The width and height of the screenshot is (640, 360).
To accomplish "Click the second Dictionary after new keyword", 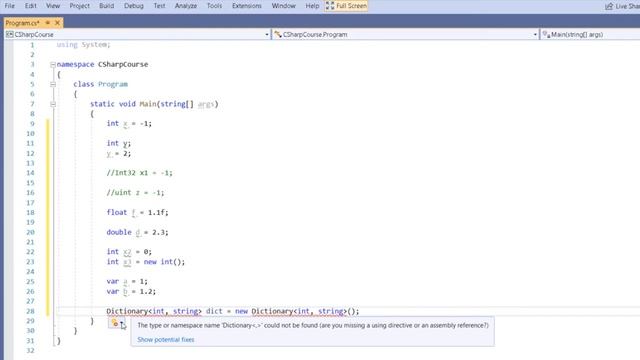I will 272,311.
